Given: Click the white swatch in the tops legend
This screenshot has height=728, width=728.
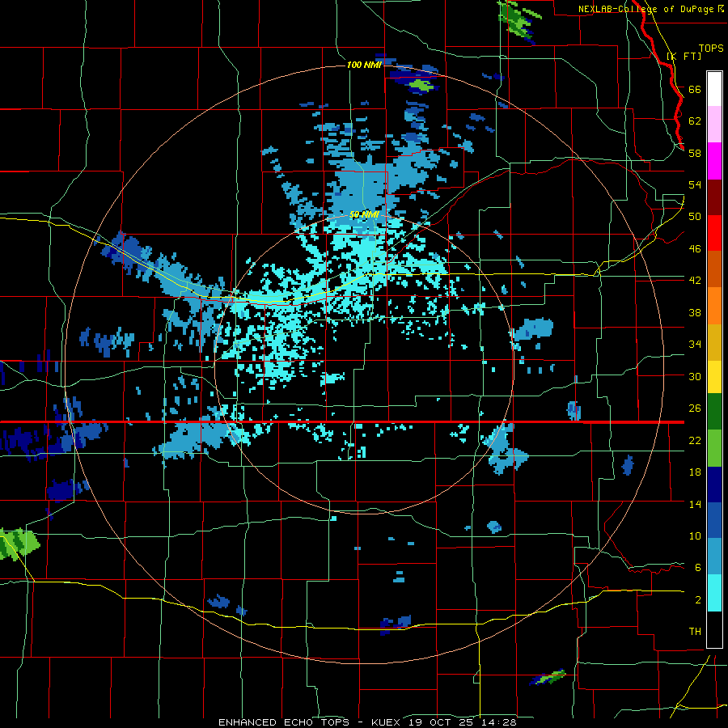Looking at the screenshot, I should coord(714,89).
